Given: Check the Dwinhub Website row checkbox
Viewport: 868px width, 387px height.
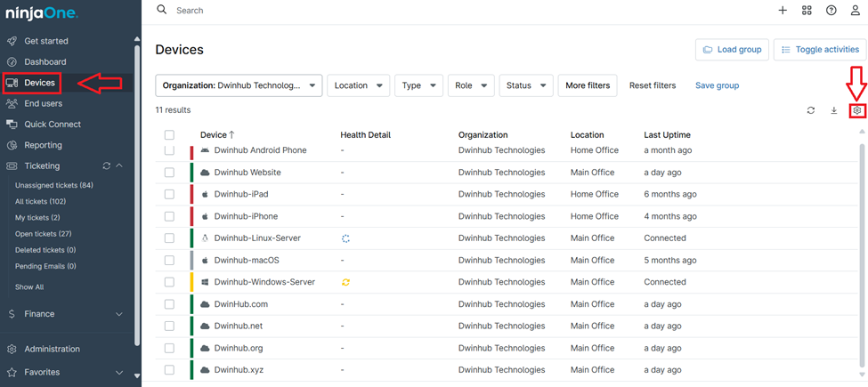Looking at the screenshot, I should pyautogui.click(x=169, y=173).
